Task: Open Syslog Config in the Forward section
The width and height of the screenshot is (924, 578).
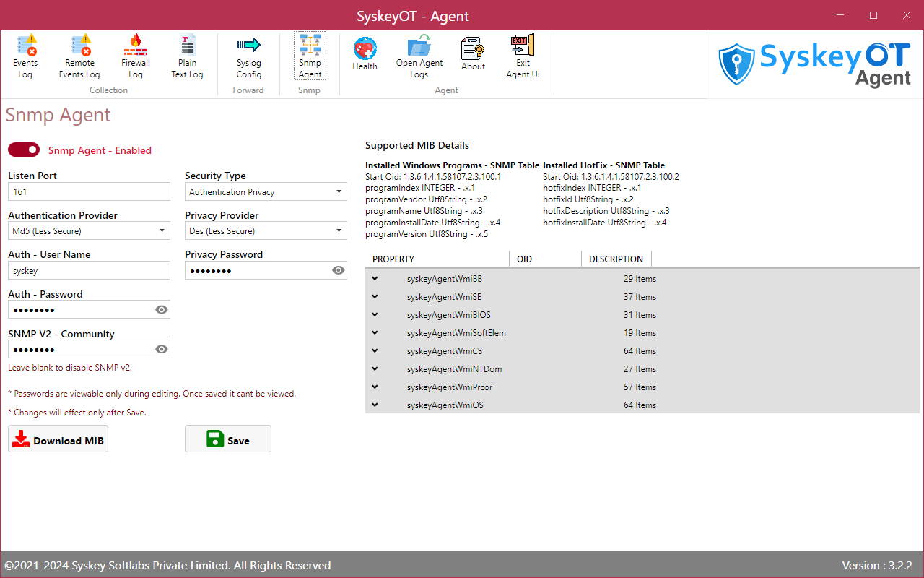Action: (248, 54)
